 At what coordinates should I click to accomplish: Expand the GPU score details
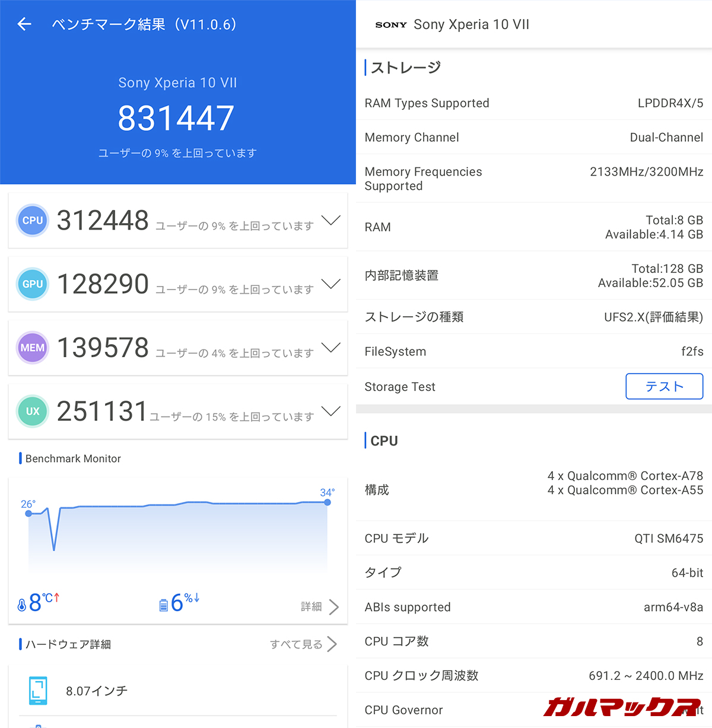point(330,284)
